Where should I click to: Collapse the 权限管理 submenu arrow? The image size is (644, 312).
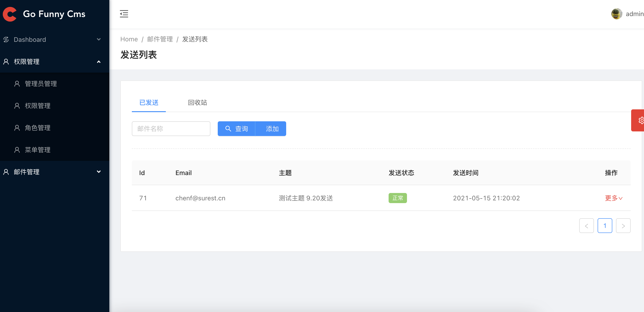tap(99, 62)
